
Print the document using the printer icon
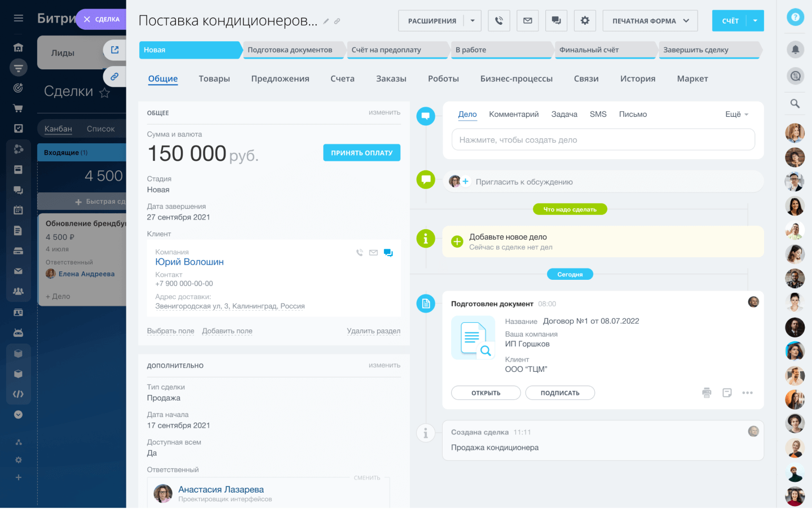[707, 392]
